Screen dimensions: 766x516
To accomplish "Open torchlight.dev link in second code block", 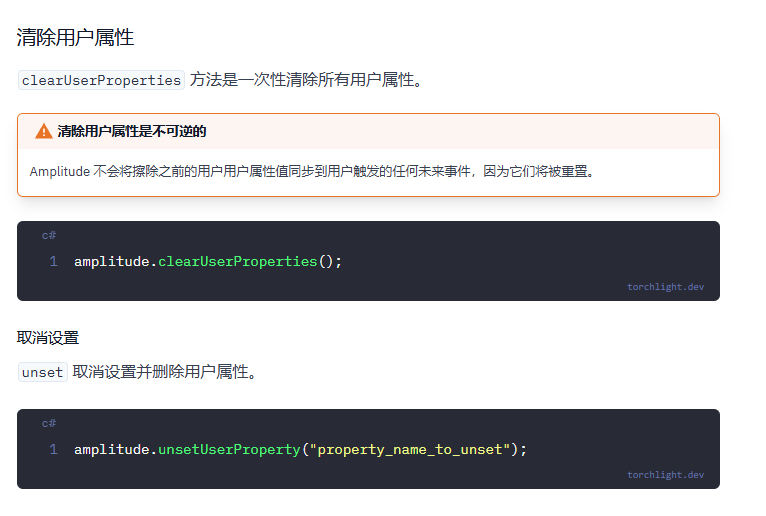I will [665, 475].
